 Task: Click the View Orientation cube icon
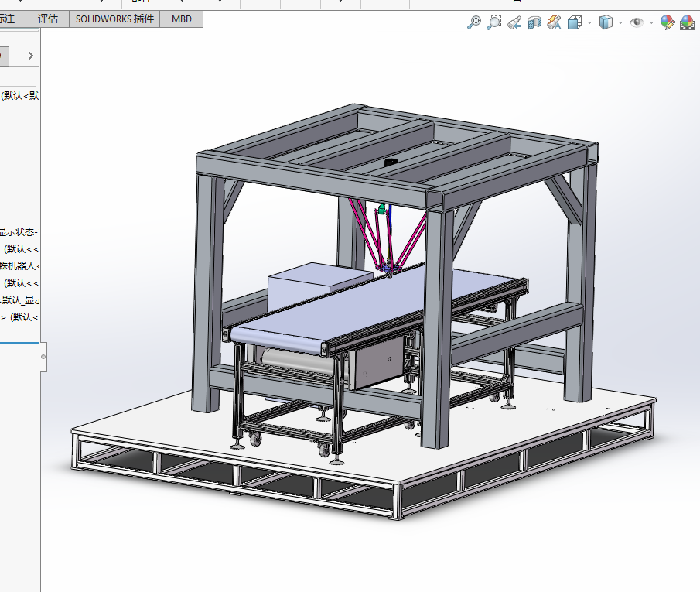coord(575,22)
